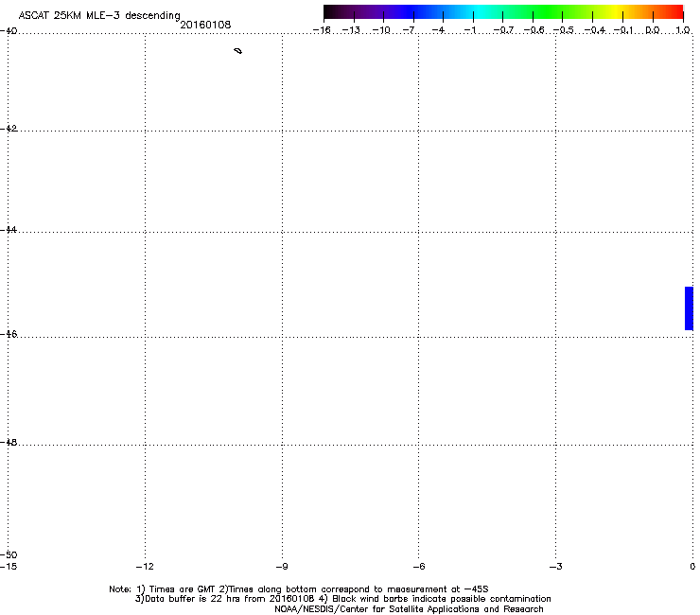The width and height of the screenshot is (700, 615).
Task: Click the longitude axis label "-6"
Action: click(x=419, y=567)
